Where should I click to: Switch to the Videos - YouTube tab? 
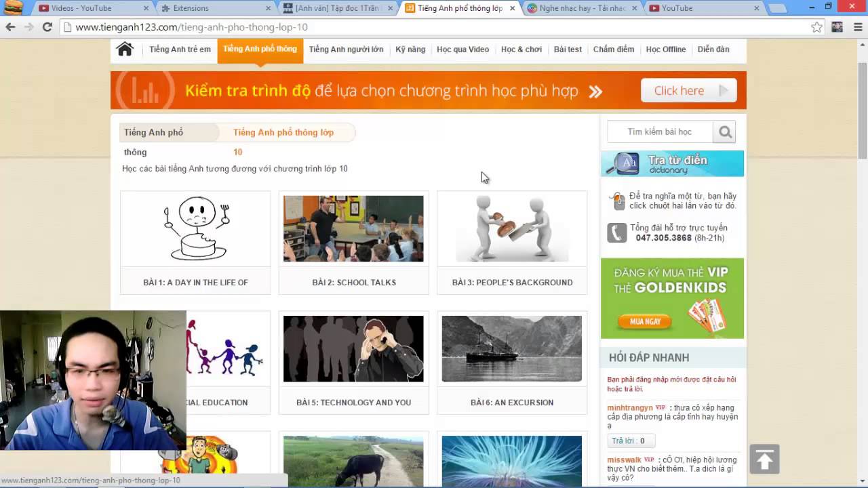pyautogui.click(x=88, y=8)
